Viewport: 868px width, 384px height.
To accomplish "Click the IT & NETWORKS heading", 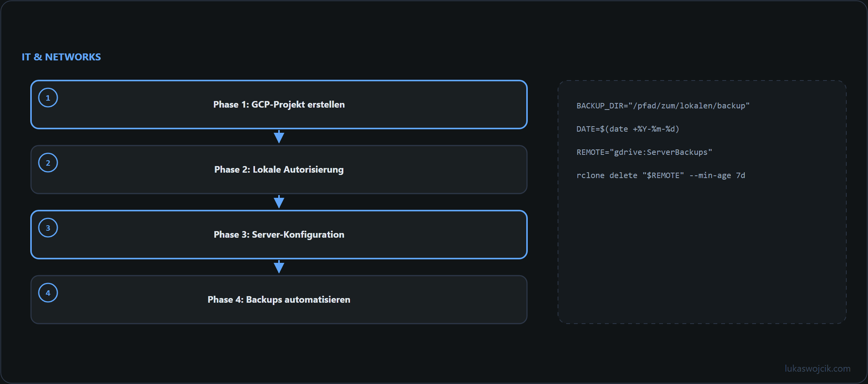I will (61, 57).
